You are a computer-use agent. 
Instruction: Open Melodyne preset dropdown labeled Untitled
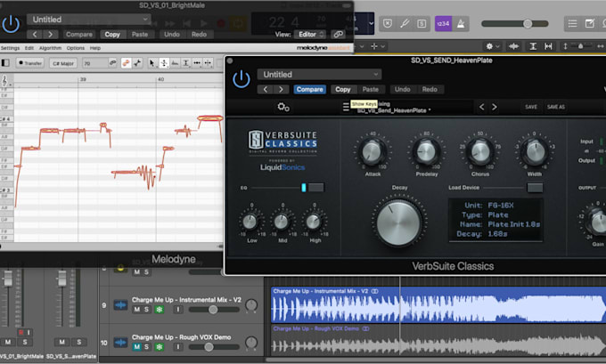[x=88, y=20]
